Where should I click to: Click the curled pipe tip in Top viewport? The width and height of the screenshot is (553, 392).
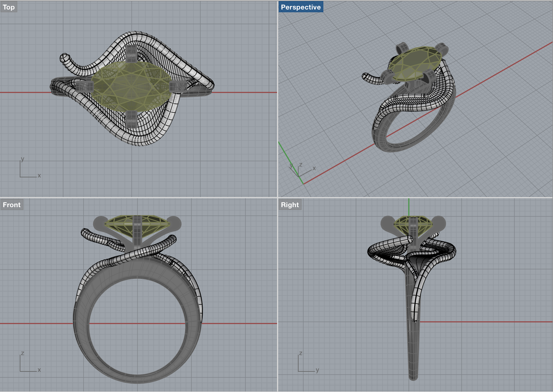click(65, 58)
